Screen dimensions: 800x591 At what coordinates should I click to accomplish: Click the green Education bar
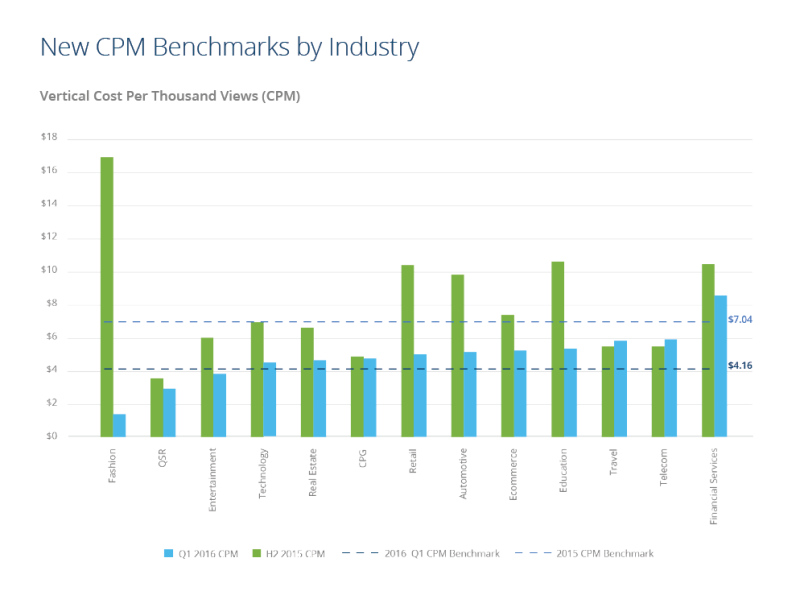point(557,349)
